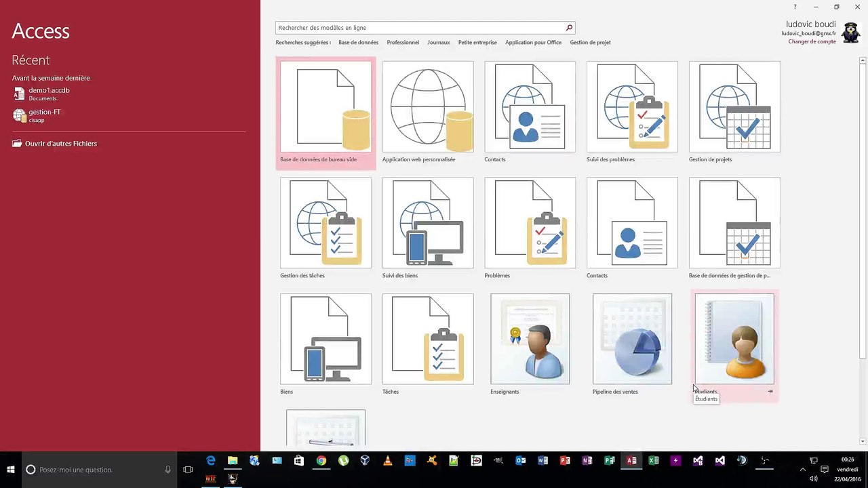
Task: Show hidden system tray icons
Action: click(803, 469)
